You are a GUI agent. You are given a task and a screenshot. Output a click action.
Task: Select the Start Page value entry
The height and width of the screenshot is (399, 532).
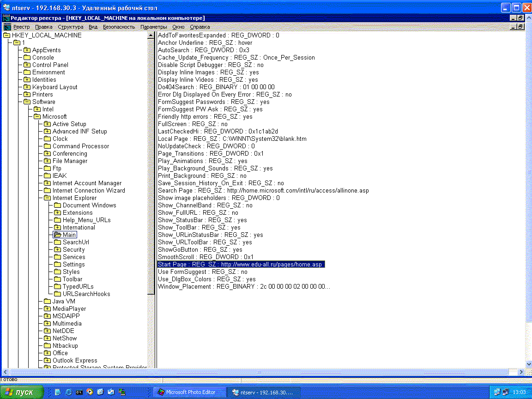241,265
